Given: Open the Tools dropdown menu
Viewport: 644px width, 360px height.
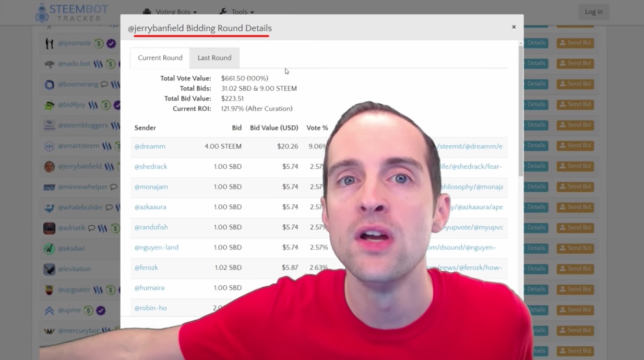Looking at the screenshot, I should (x=236, y=11).
